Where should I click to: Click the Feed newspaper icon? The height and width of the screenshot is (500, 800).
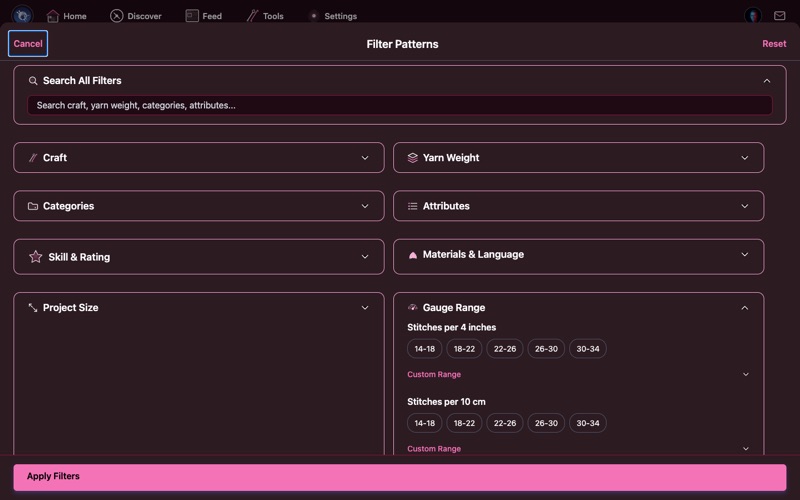point(192,16)
